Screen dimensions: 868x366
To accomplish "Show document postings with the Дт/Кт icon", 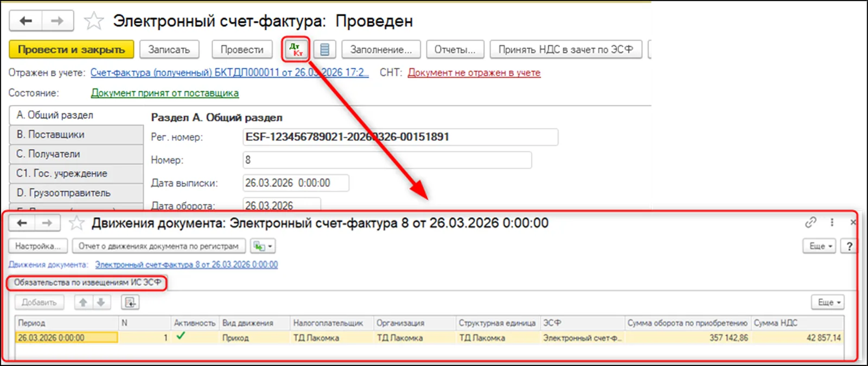I will [296, 49].
